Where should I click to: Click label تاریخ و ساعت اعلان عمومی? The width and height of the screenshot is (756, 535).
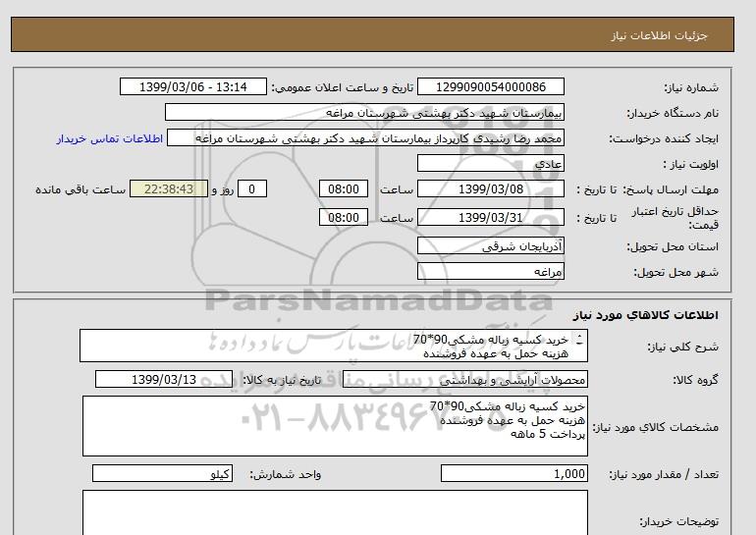pyautogui.click(x=343, y=87)
